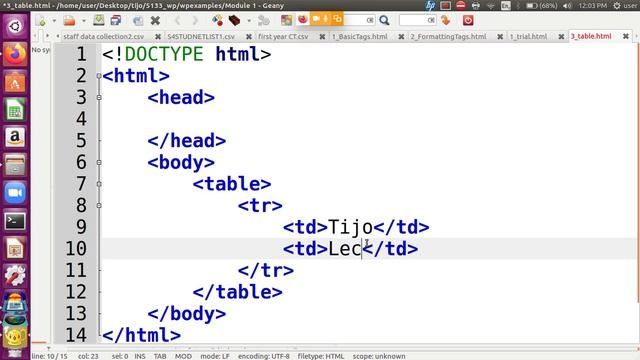Click the closing </table> tag text
This screenshot has width=640, height=360.
coord(238,292)
